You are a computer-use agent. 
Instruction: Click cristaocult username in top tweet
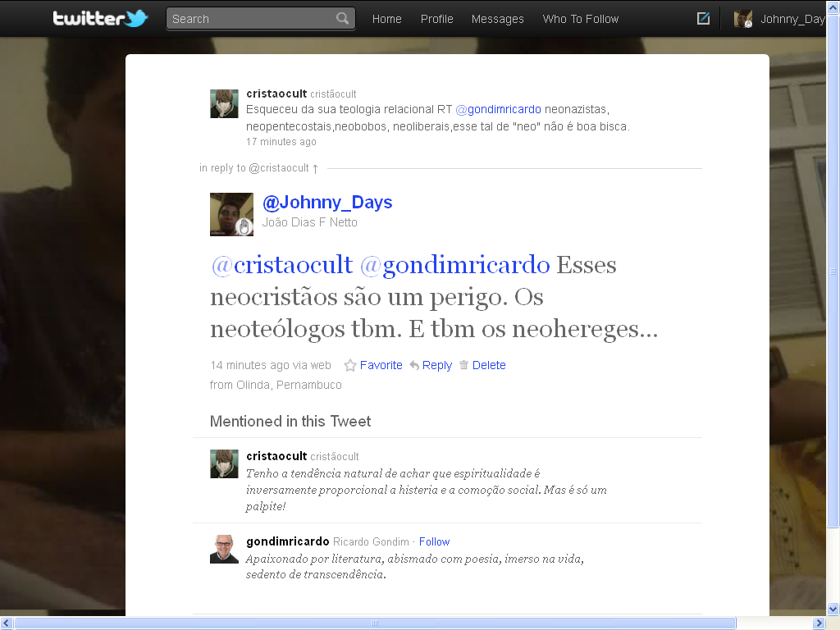pos(276,94)
